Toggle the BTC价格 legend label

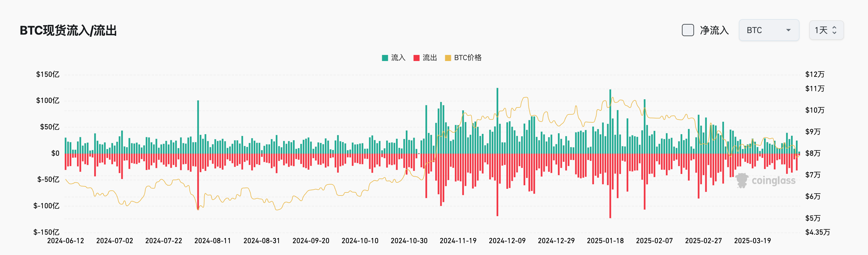pos(468,58)
